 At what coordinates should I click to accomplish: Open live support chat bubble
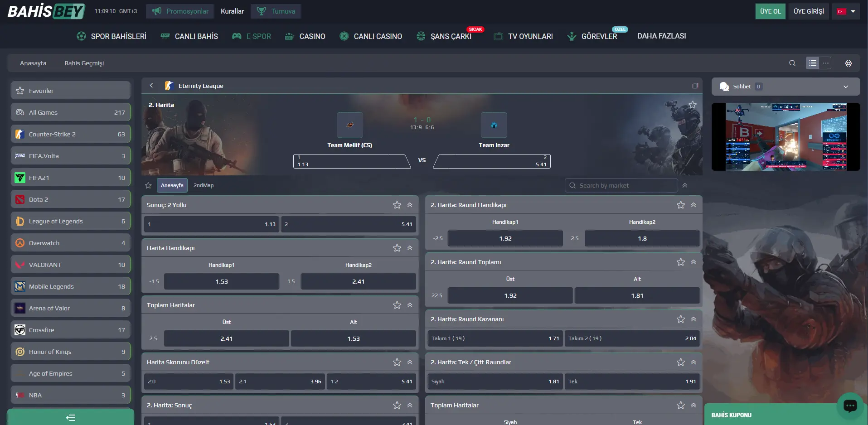click(x=850, y=406)
